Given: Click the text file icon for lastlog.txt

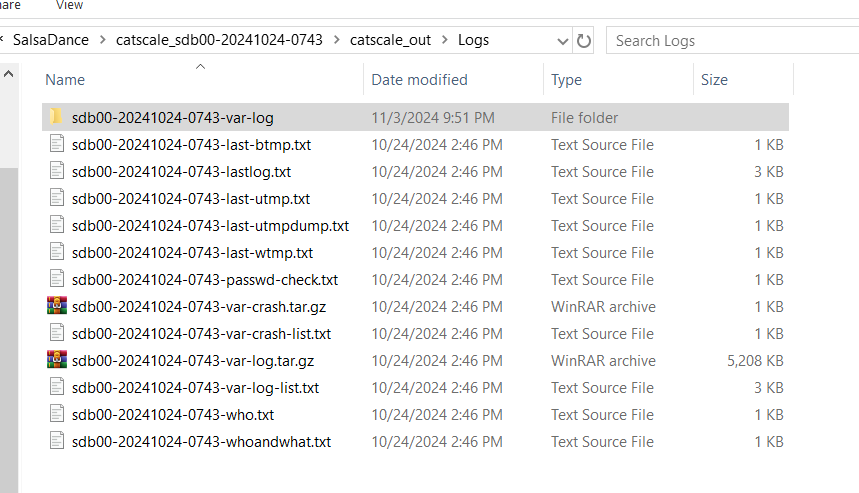Looking at the screenshot, I should coord(56,172).
